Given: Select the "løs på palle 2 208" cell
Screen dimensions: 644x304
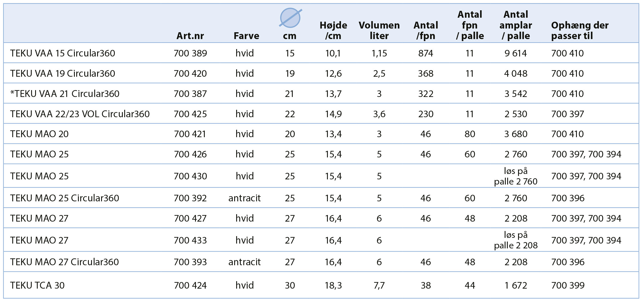Looking at the screenshot, I should [515, 240].
